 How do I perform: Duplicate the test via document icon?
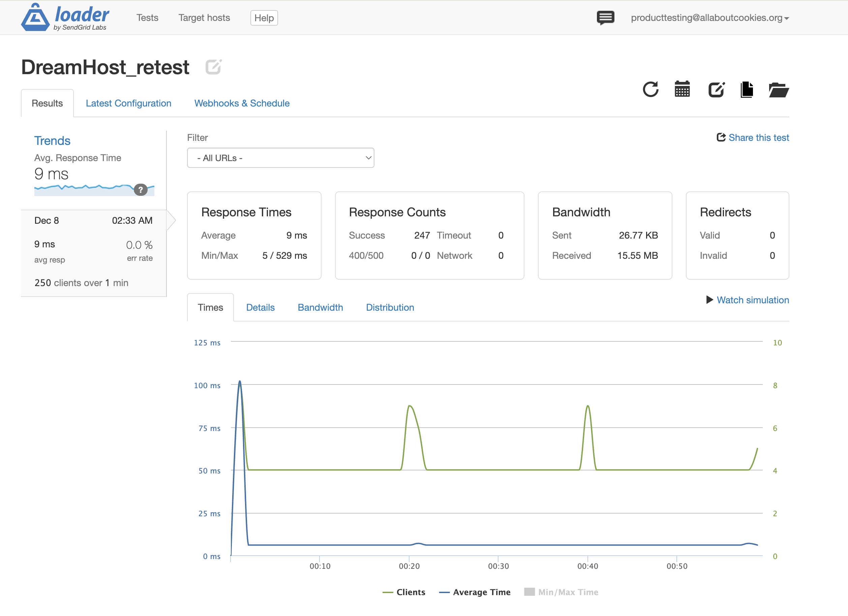[747, 90]
